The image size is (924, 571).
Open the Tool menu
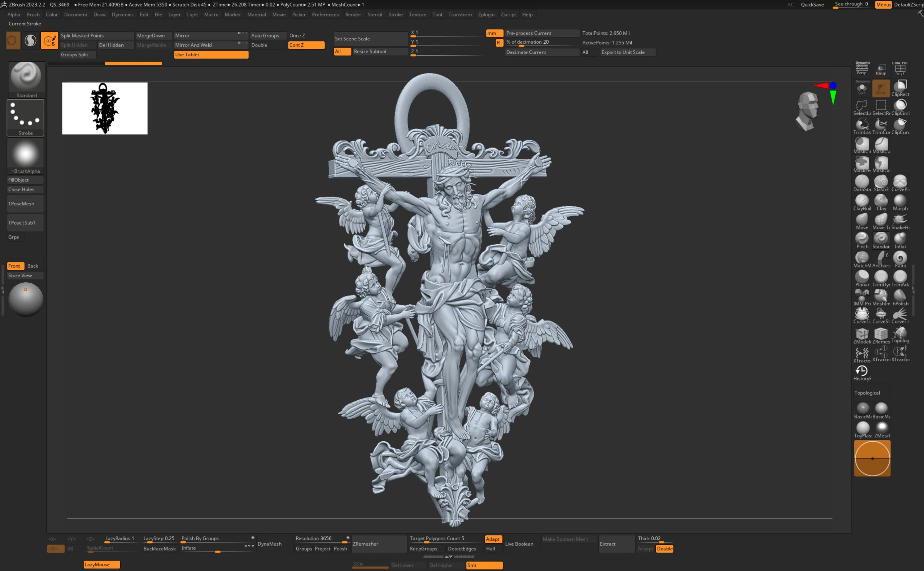coord(437,14)
